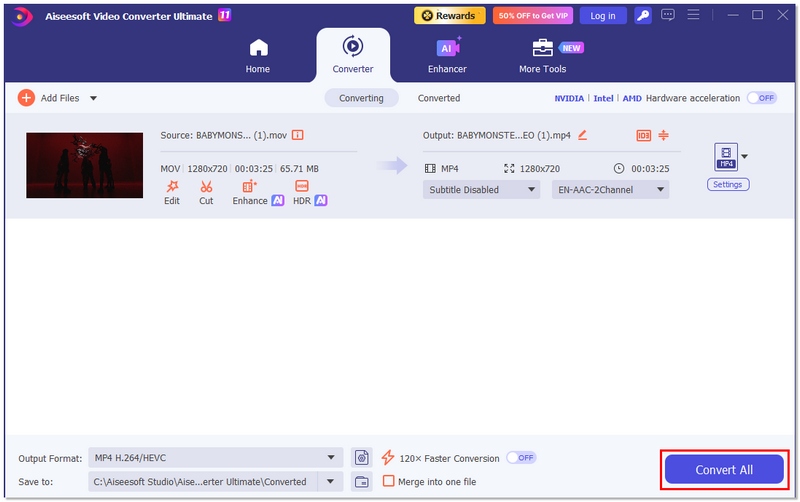Click the Enhance video icon
Image resolution: width=800 pixels, height=502 pixels.
[250, 186]
